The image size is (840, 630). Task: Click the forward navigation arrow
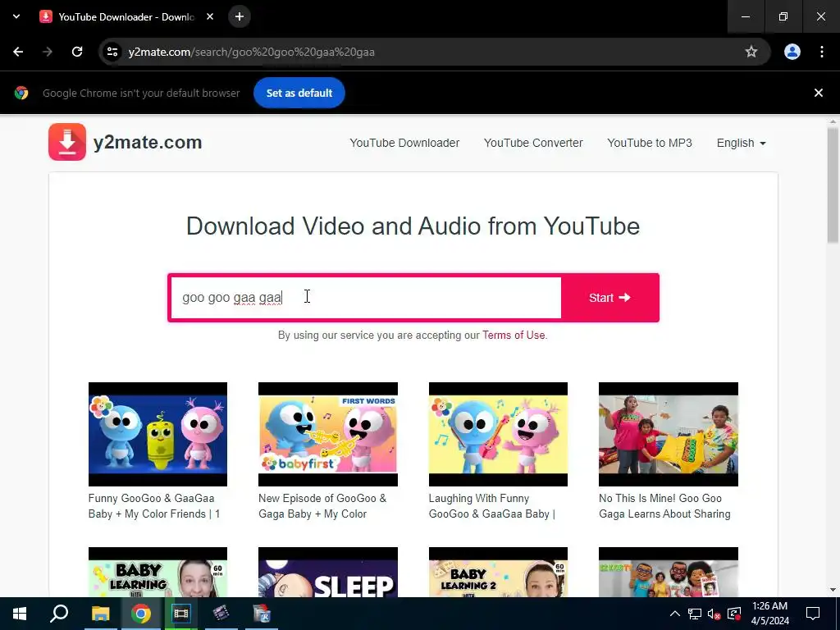pyautogui.click(x=48, y=52)
